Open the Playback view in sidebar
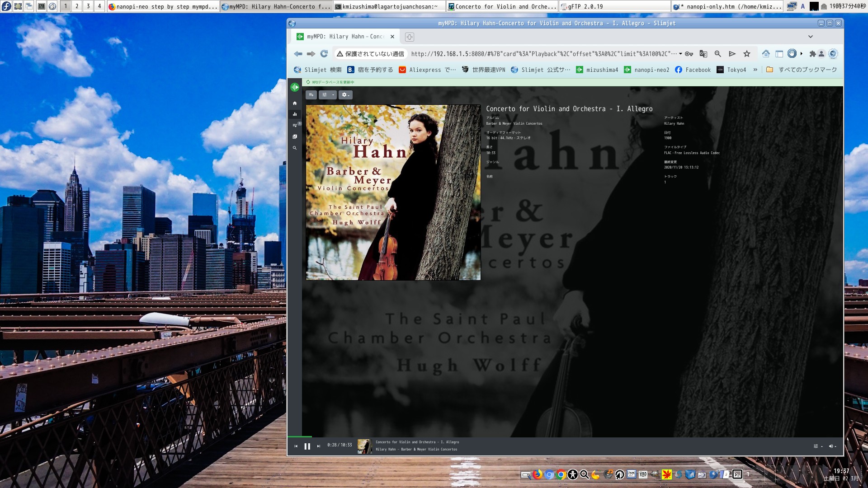The height and width of the screenshot is (488, 868). coord(295,114)
